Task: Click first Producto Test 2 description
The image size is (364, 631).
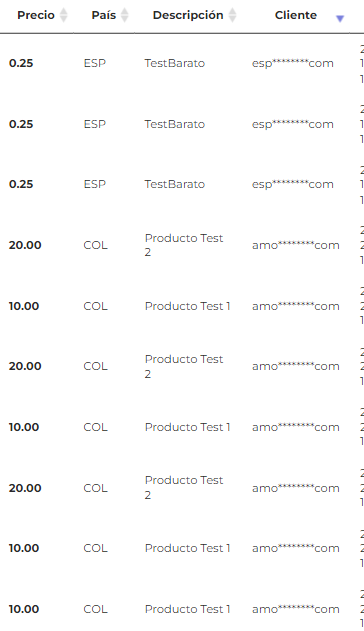Action: point(184,245)
